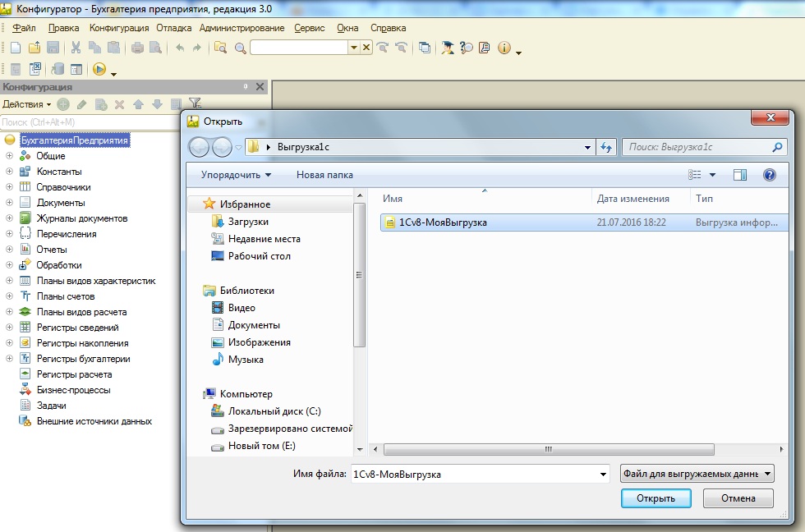
Task: Click the Open file toolbar icon
Action: (x=34, y=48)
